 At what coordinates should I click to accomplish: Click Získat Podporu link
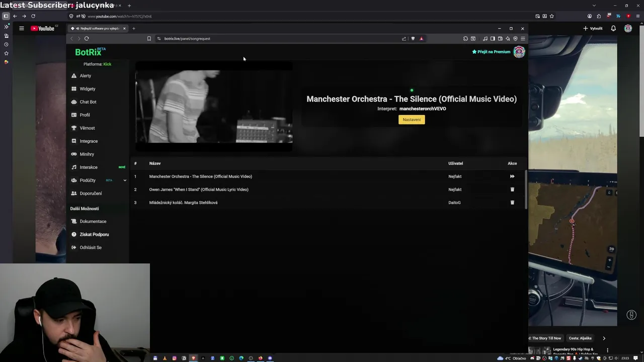[94, 234]
